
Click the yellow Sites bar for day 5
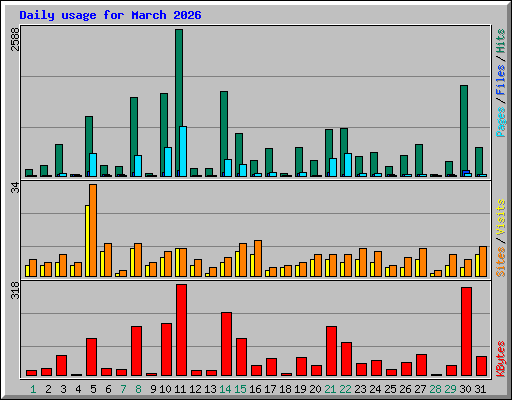point(87,241)
